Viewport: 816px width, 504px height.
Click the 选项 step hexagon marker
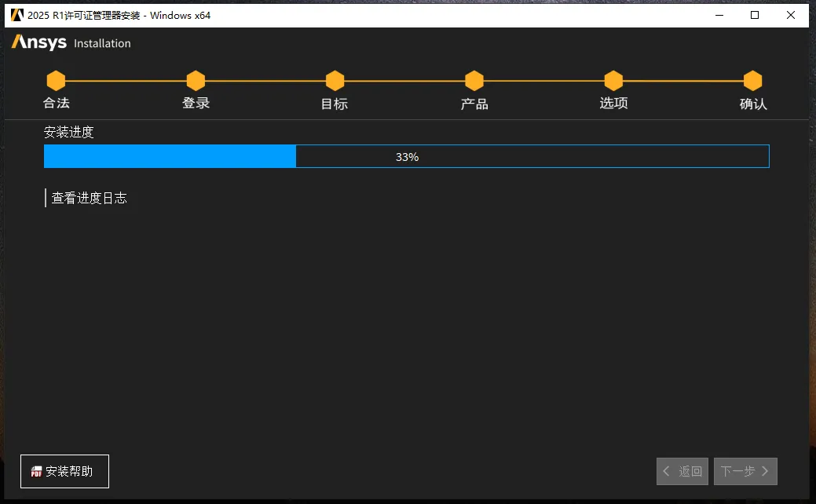[x=613, y=81]
